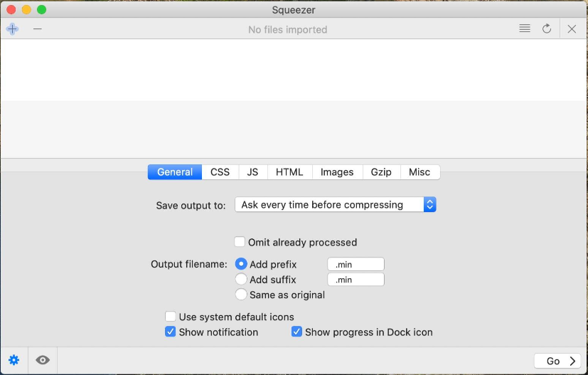Choose Same as original radio option
Viewport: 588px width, 375px height.
[241, 295]
